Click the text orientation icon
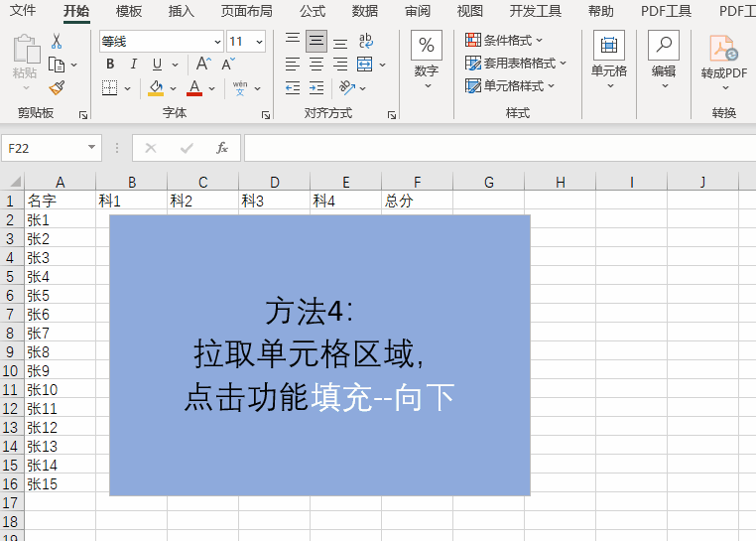This screenshot has width=756, height=541. (347, 87)
